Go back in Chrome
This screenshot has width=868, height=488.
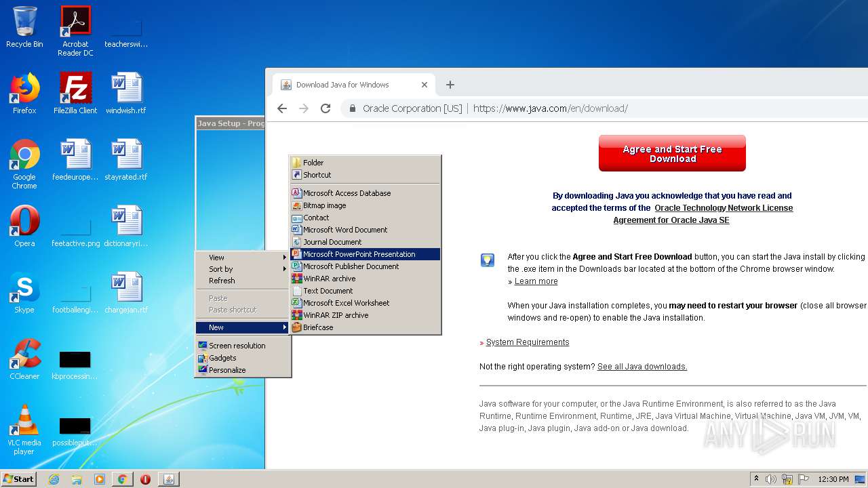coord(282,108)
